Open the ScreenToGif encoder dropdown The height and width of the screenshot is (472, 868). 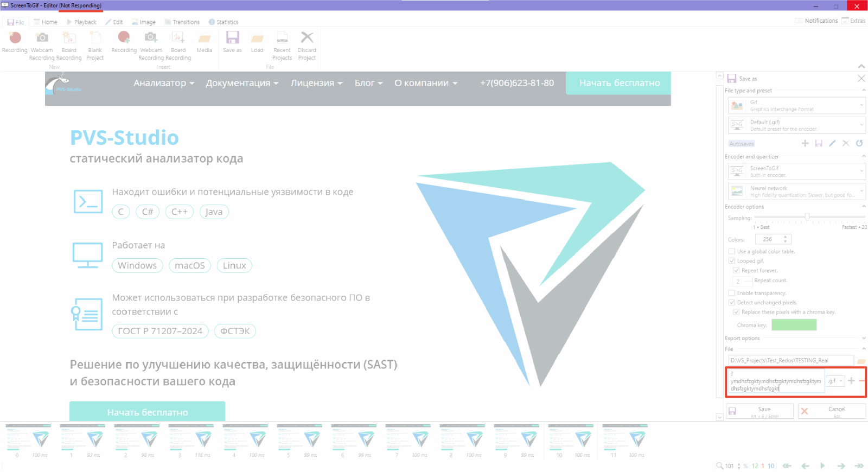[796, 171]
